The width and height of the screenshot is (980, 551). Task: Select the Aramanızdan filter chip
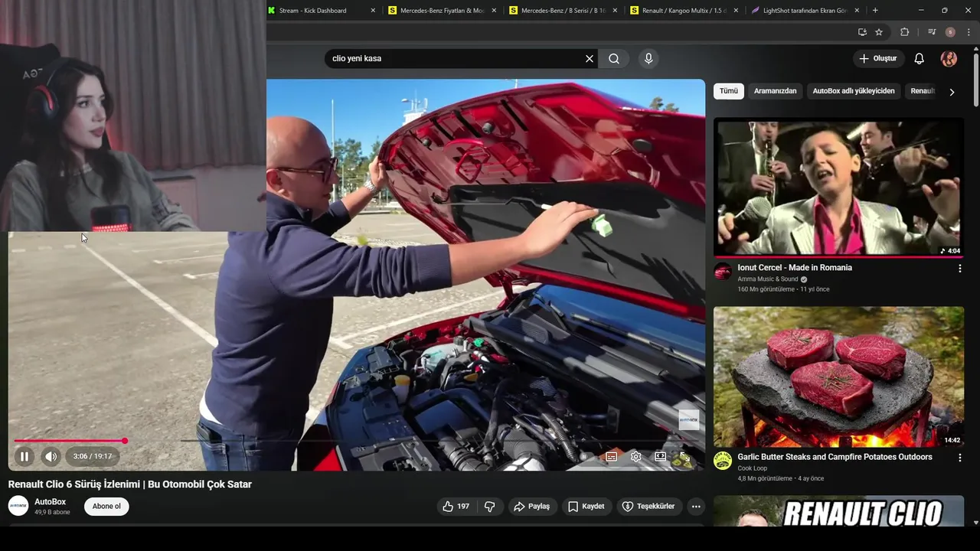775,91
